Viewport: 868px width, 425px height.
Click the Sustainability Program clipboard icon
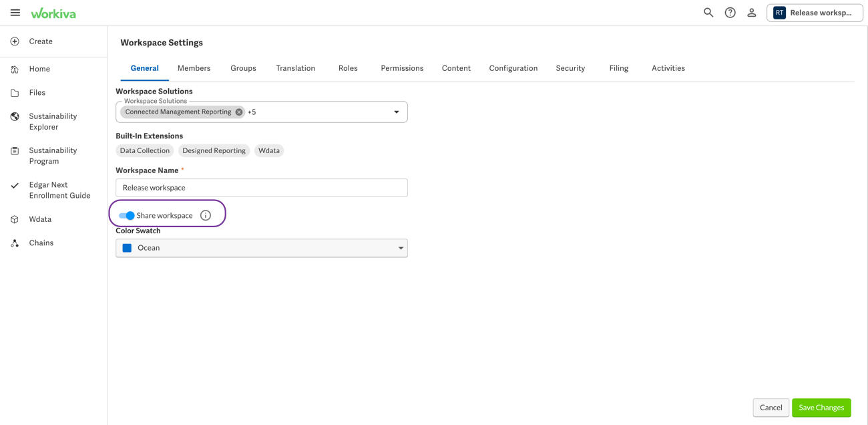[15, 151]
